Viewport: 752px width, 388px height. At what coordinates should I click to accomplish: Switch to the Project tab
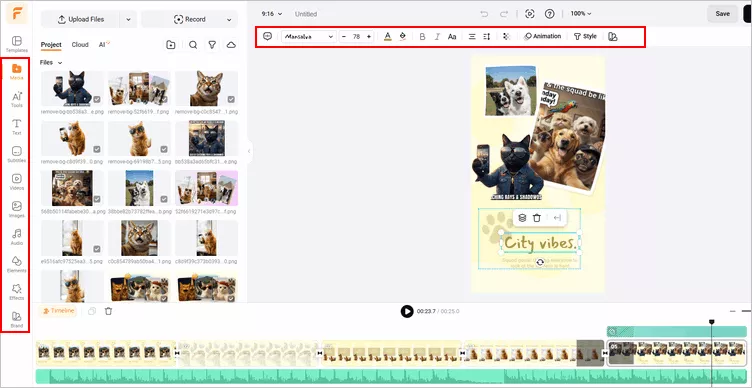(x=51, y=45)
